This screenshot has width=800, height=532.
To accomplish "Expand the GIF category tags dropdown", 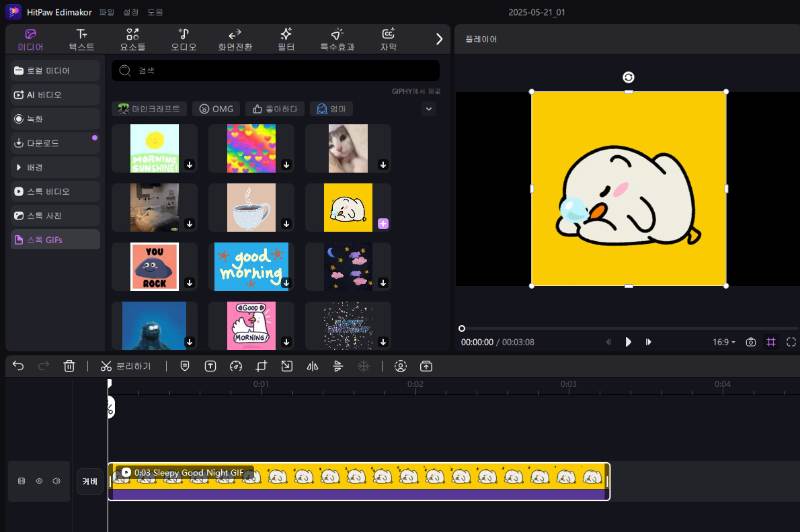I will click(x=429, y=109).
